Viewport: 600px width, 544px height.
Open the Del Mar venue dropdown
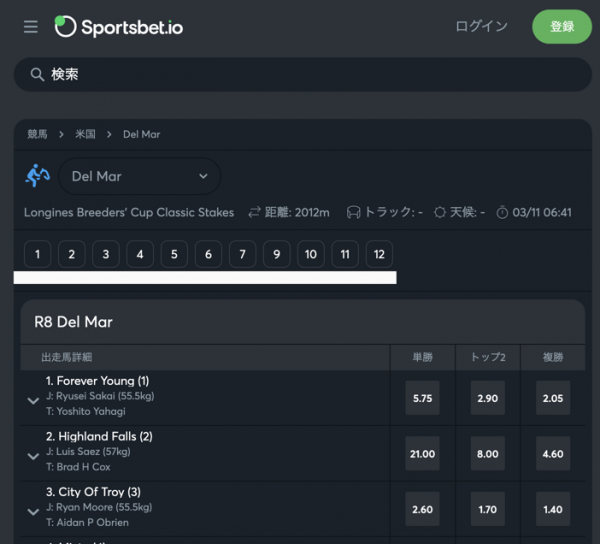(139, 176)
